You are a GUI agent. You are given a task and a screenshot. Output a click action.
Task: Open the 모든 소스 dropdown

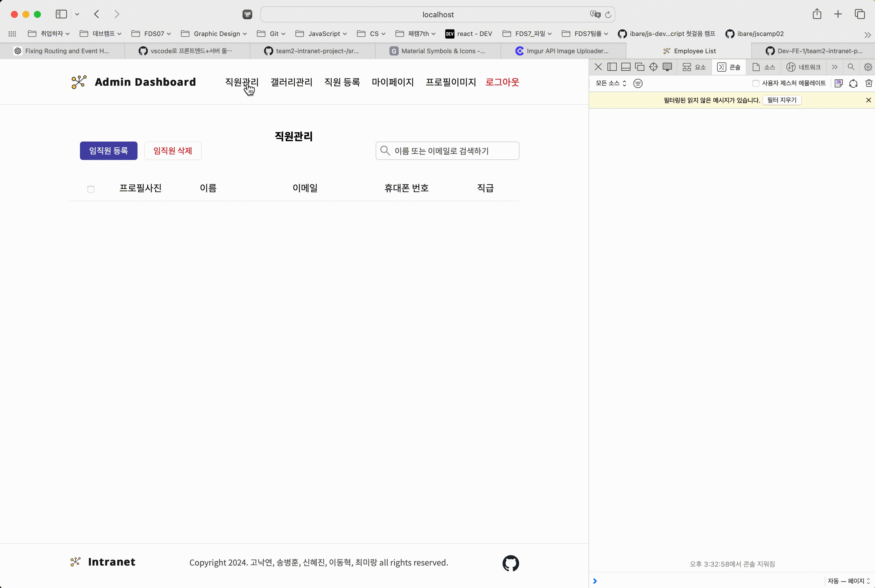pos(611,83)
